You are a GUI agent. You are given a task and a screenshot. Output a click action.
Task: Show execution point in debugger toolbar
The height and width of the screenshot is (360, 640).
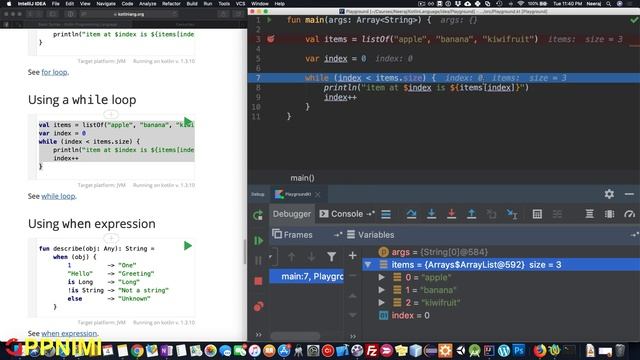386,214
